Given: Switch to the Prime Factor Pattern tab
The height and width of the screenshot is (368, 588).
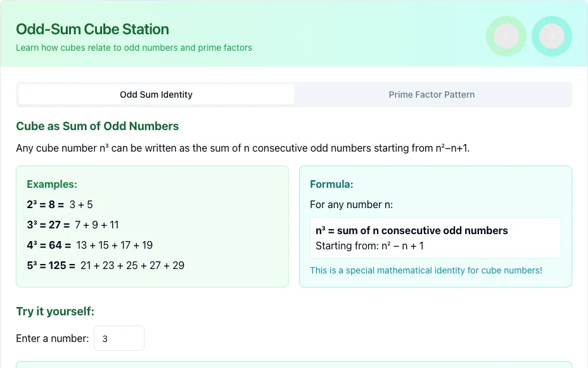Looking at the screenshot, I should [x=431, y=95].
